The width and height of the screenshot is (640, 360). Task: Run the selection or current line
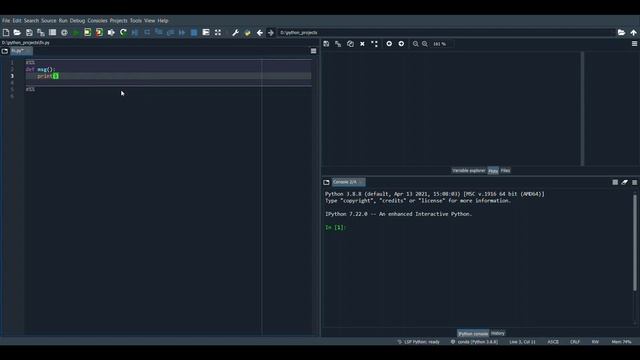pyautogui.click(x=111, y=33)
